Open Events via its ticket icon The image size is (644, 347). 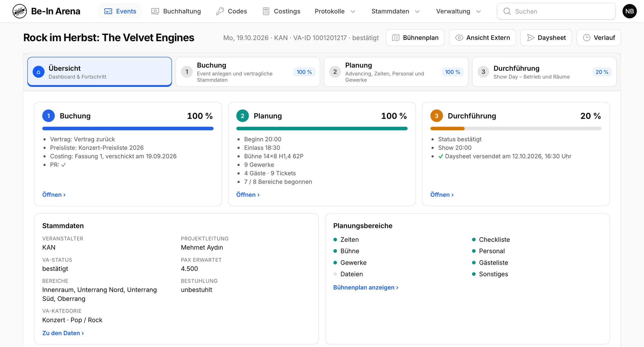click(x=108, y=11)
